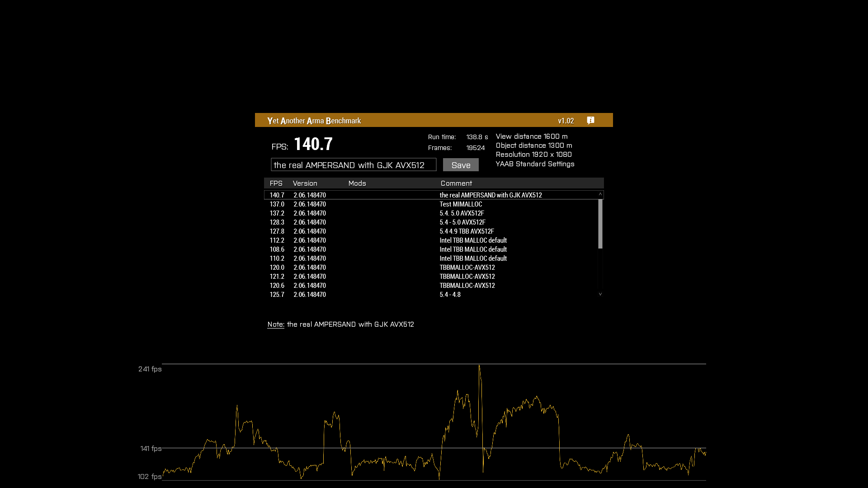Click the tallest peak of FPS graph
The width and height of the screenshot is (868, 488).
(x=479, y=366)
